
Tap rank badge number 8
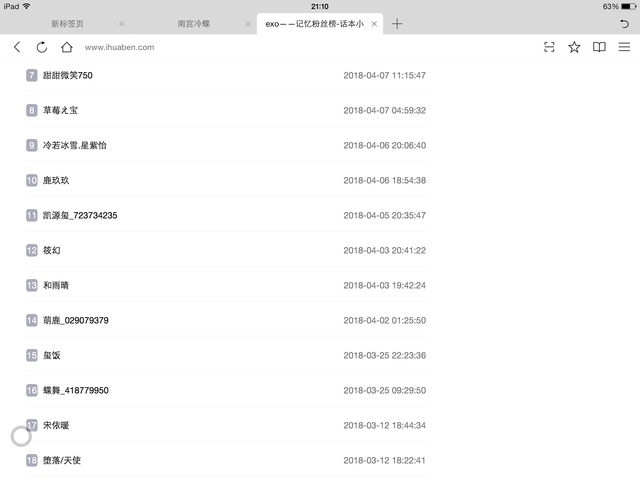tap(32, 111)
